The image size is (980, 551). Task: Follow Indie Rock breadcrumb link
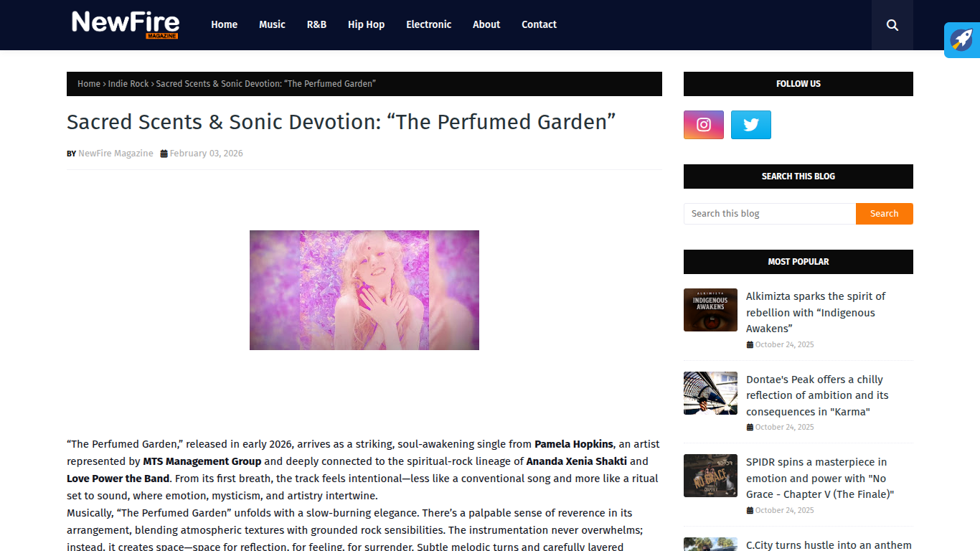point(128,84)
